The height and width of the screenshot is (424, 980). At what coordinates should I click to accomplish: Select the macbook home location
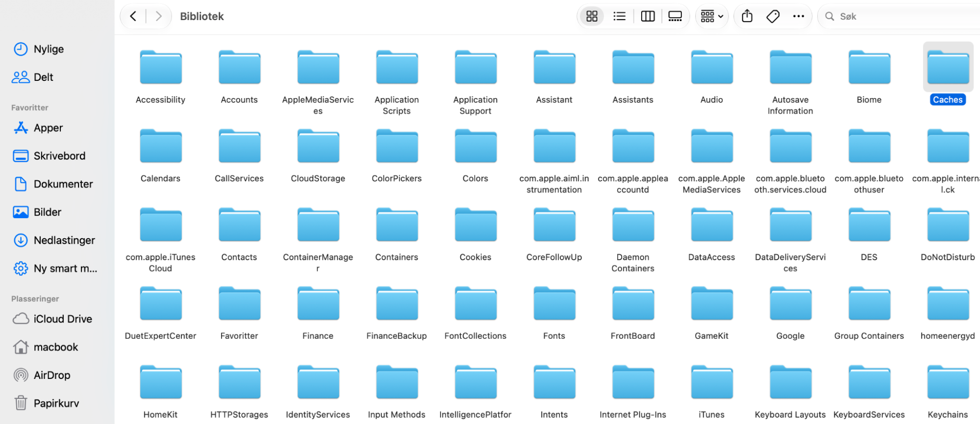click(57, 347)
